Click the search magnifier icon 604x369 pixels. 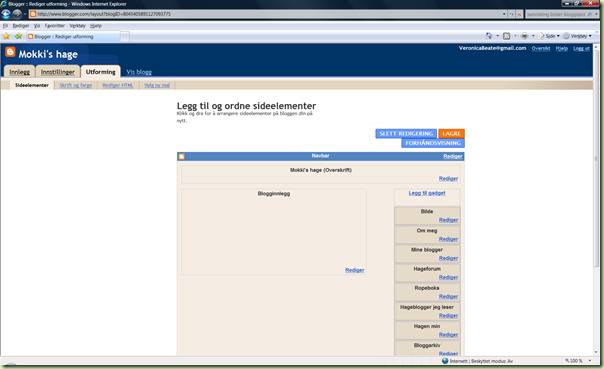(x=590, y=14)
